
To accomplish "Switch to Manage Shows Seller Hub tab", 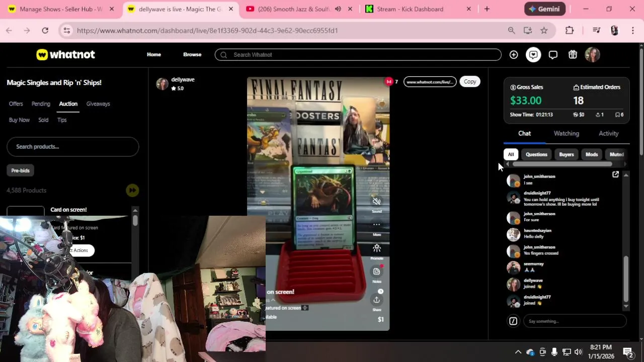I will [60, 9].
